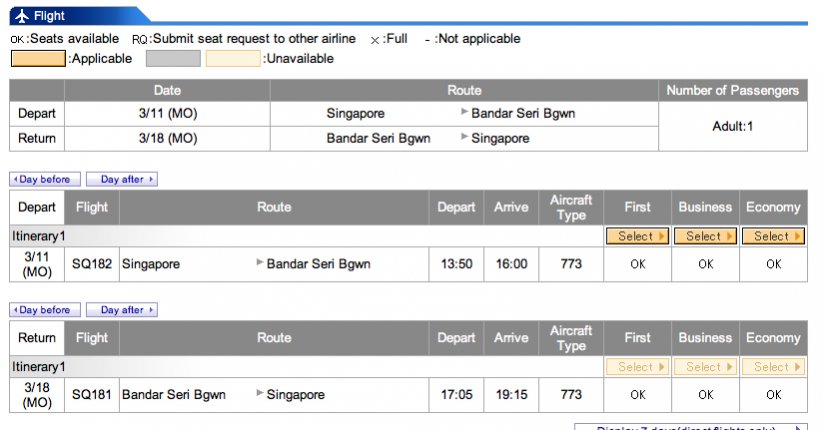
Task: Select Economy class for return Itinerary1
Action: [x=773, y=367]
